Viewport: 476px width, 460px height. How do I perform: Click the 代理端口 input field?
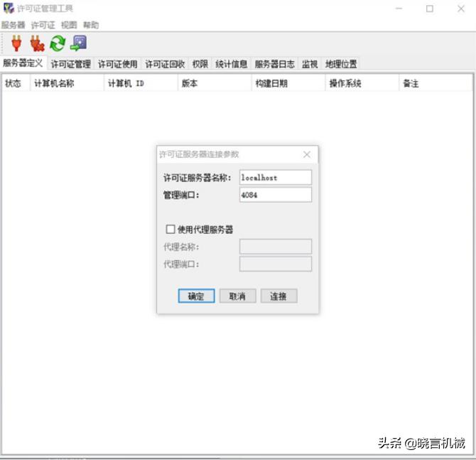(276, 264)
